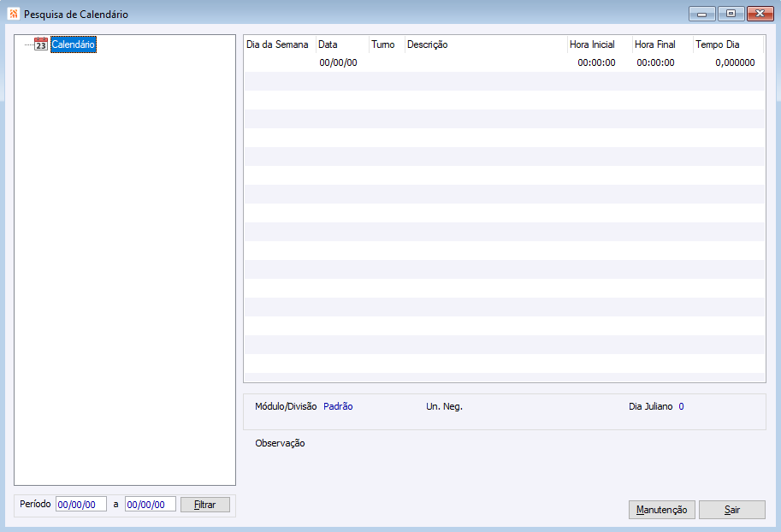The width and height of the screenshot is (781, 532).
Task: Click the Hora Final column header
Action: click(x=663, y=44)
